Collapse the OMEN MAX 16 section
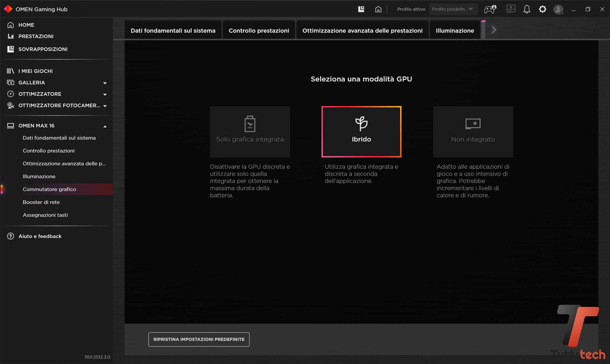Viewport: 610px width, 364px height. coord(105,126)
